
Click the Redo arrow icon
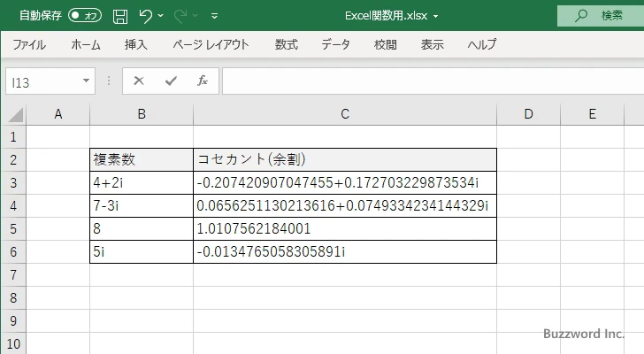pos(180,16)
